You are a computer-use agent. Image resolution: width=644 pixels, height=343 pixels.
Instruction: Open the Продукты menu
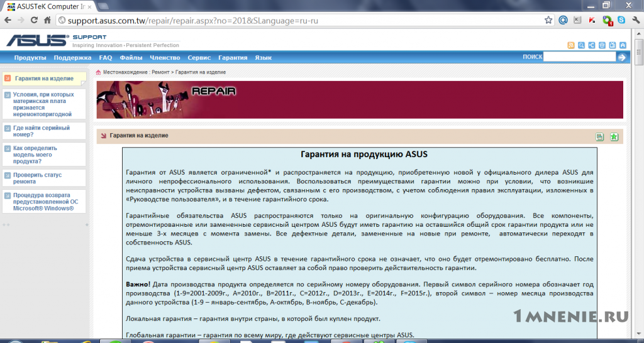30,58
